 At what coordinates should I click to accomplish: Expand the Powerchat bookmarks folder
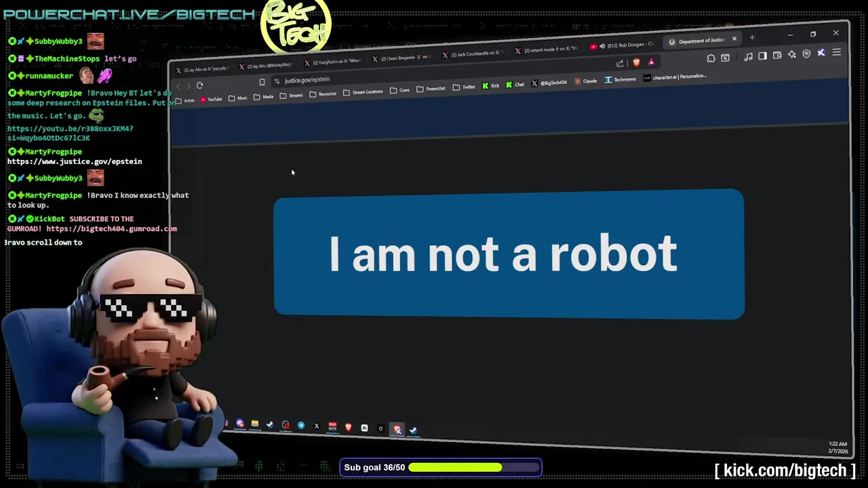pos(431,89)
